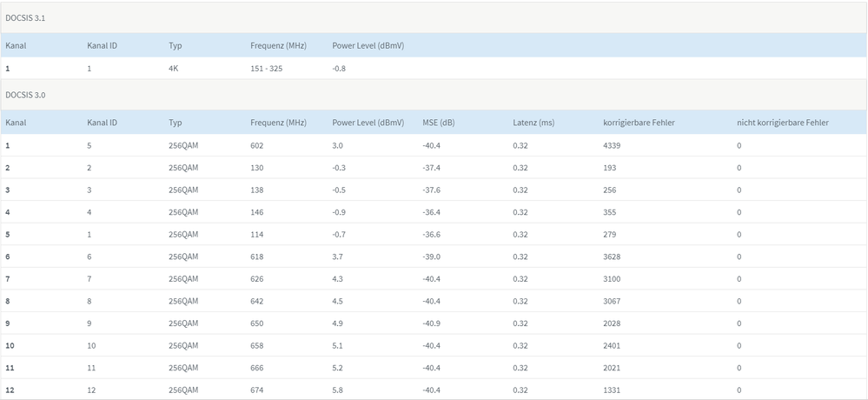
Task: Click the DOCSIS 3.1 section heading
Action: coord(25,17)
